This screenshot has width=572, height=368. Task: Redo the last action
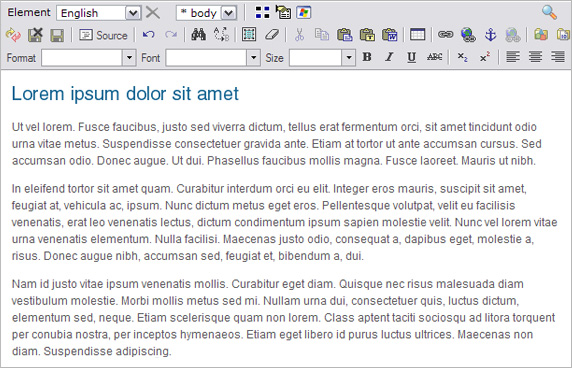(x=170, y=35)
